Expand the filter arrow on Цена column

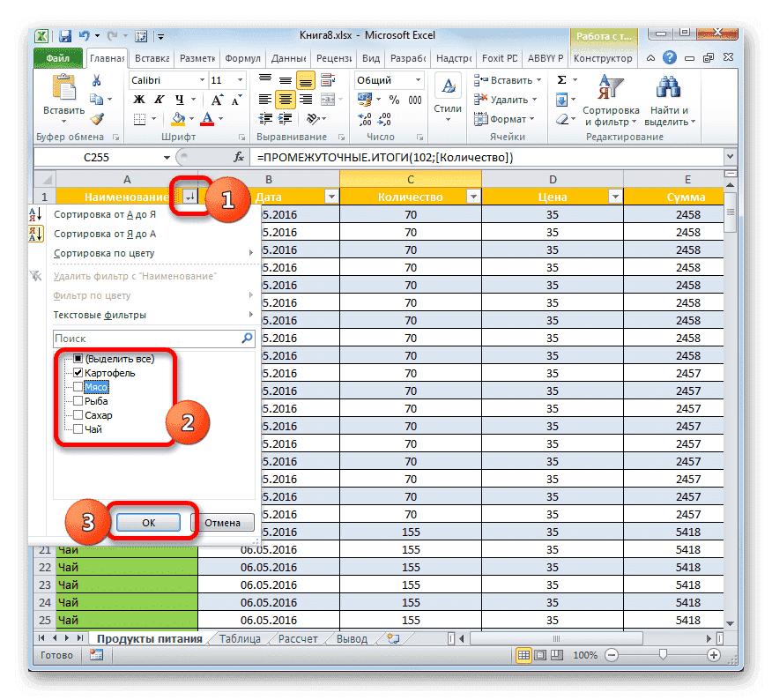[x=616, y=197]
